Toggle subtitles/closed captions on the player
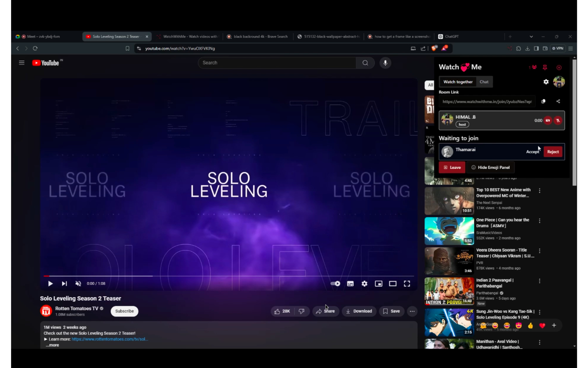The width and height of the screenshot is (588, 368). [x=350, y=284]
